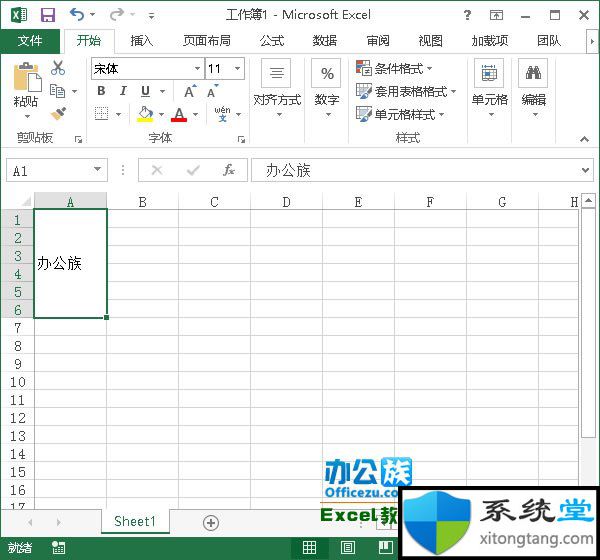The height and width of the screenshot is (560, 600).
Task: Open Conditional Formatting (条件格式)
Action: point(395,69)
